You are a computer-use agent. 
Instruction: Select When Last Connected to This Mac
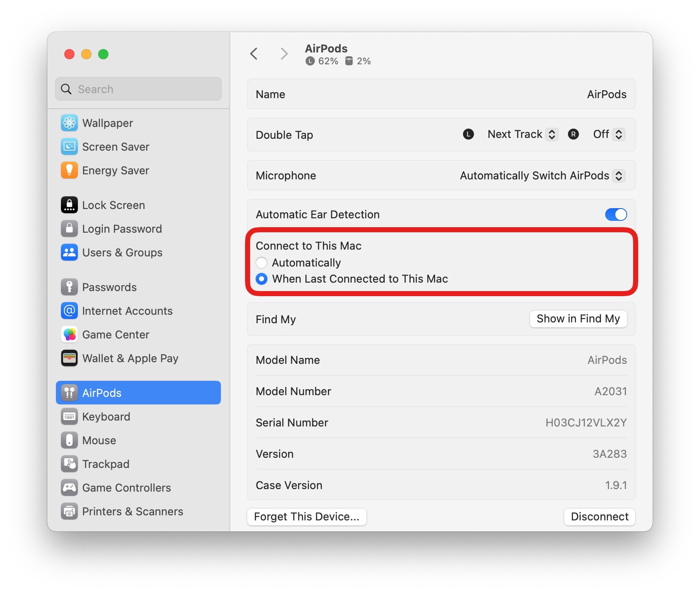pos(262,279)
